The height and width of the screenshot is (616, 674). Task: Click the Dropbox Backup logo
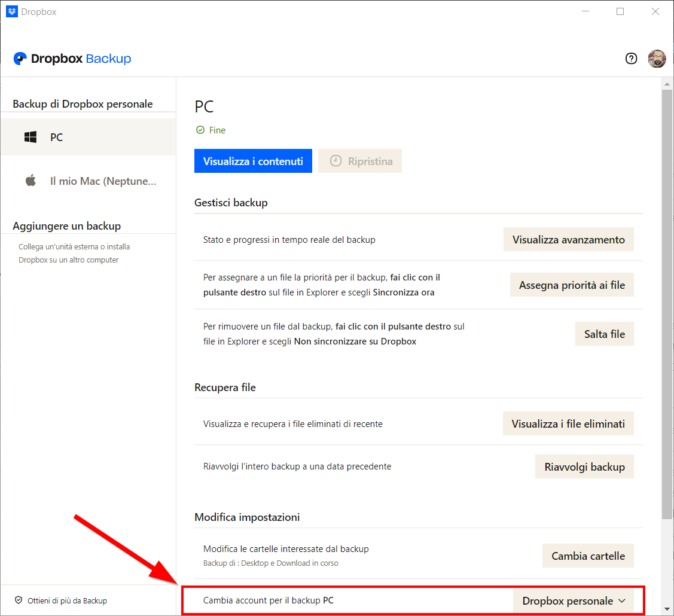[72, 59]
